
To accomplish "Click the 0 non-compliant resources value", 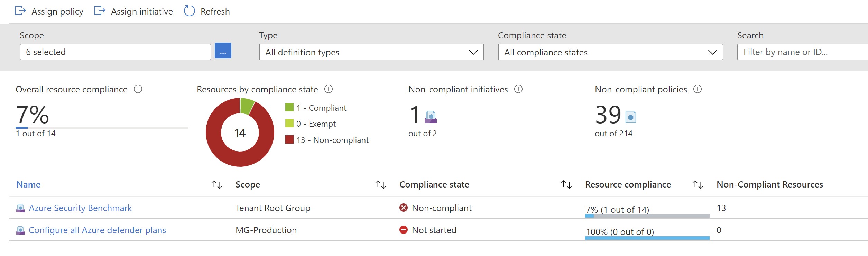I will pyautogui.click(x=719, y=230).
